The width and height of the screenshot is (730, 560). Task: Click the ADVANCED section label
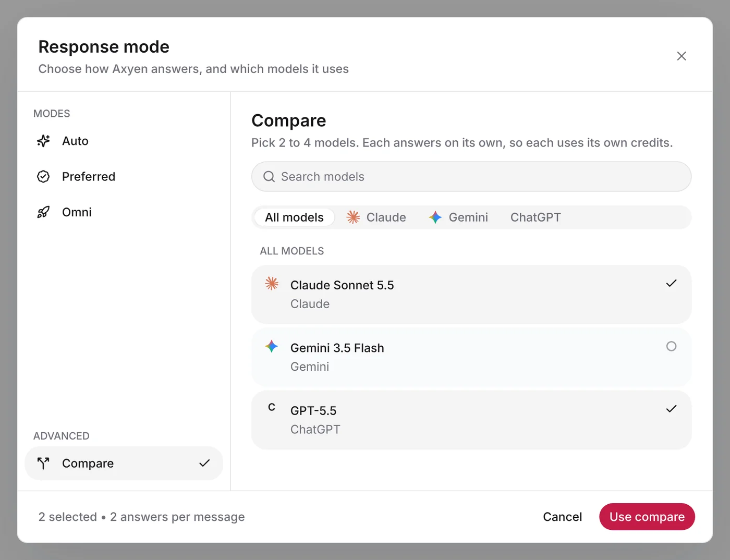pyautogui.click(x=62, y=436)
